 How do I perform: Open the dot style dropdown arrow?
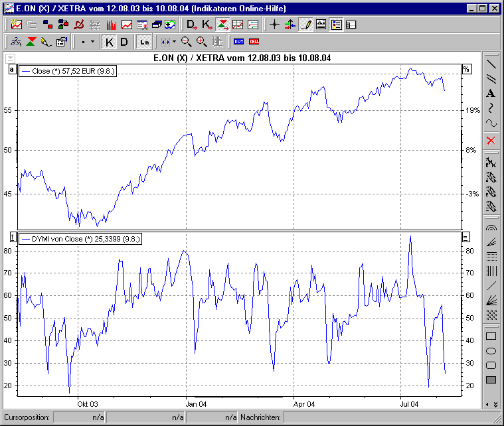click(x=92, y=42)
